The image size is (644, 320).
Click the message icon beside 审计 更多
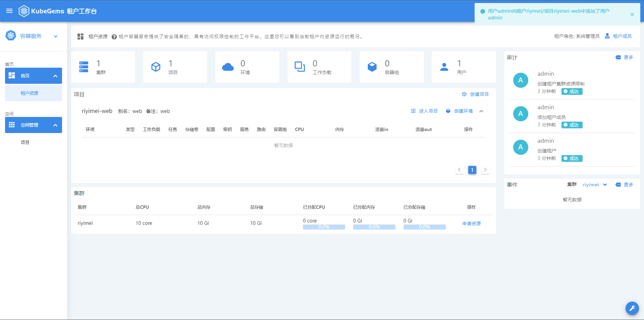coord(618,57)
